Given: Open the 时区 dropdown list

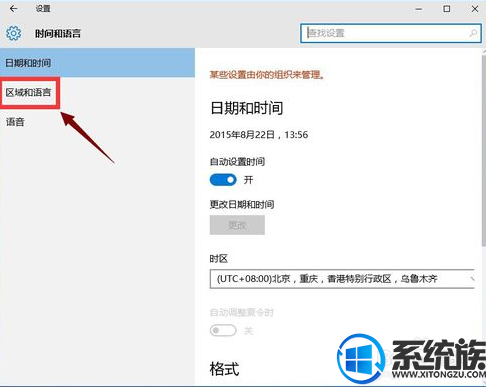Looking at the screenshot, I should coord(342,279).
